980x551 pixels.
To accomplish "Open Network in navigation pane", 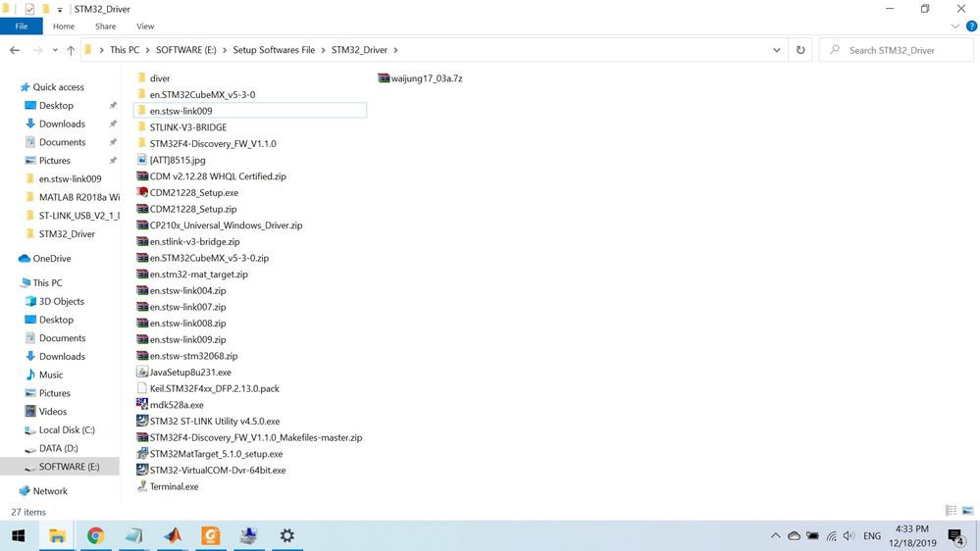I will (x=43, y=491).
